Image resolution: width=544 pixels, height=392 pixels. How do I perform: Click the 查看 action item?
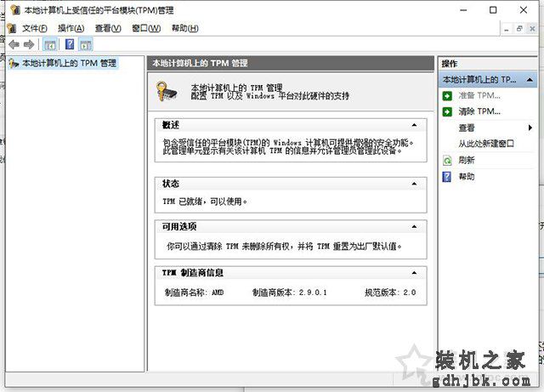[x=467, y=128]
